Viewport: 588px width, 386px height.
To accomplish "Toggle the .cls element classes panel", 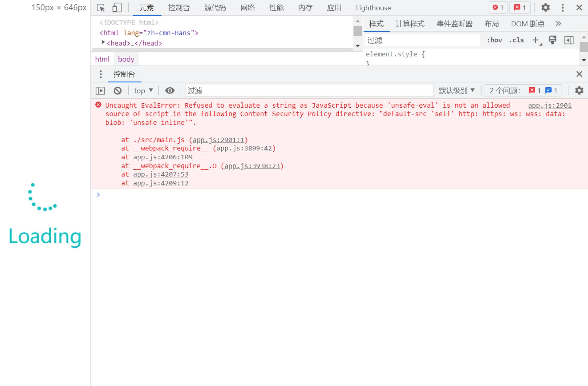I will [516, 40].
